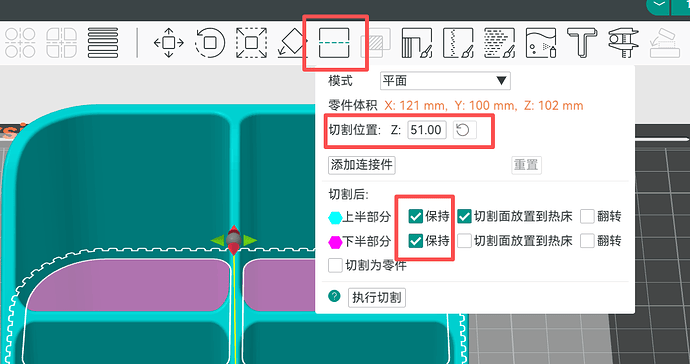Click the right green arrow on cut gizmo
The width and height of the screenshot is (690, 364).
(250, 240)
